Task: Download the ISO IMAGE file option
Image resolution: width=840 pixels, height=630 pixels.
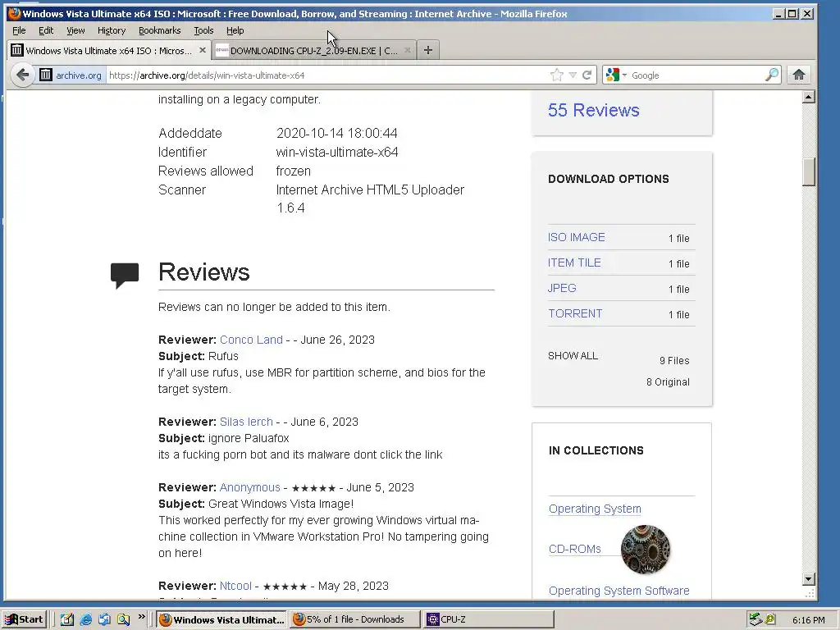Action: 577,237
